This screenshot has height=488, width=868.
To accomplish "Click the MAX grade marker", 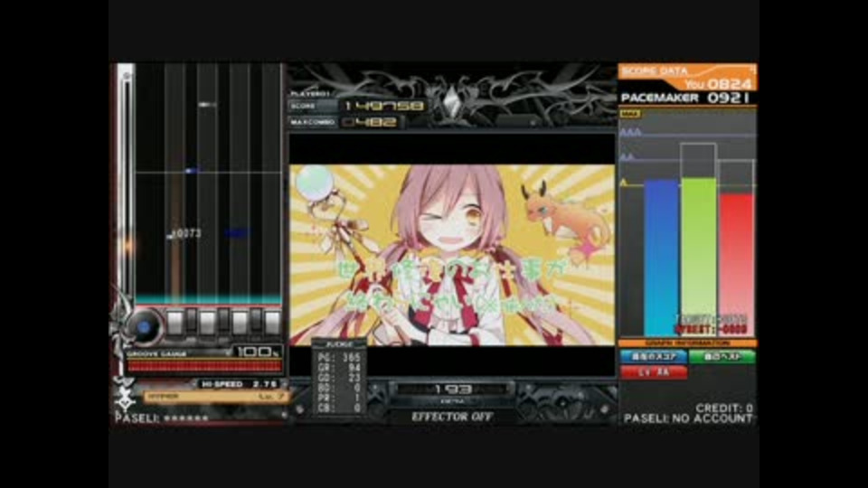I will pyautogui.click(x=630, y=114).
